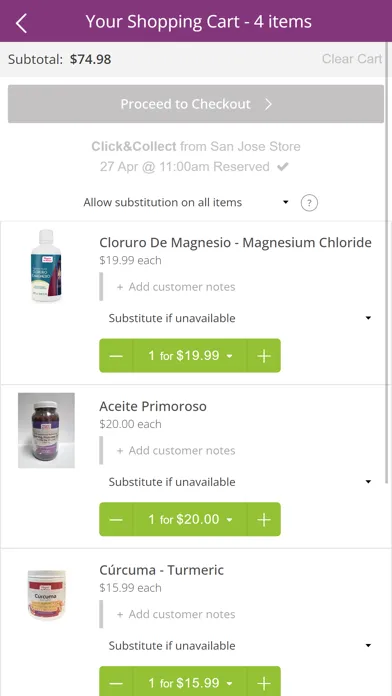
Task: Click Proceed to Checkout button
Action: click(196, 104)
